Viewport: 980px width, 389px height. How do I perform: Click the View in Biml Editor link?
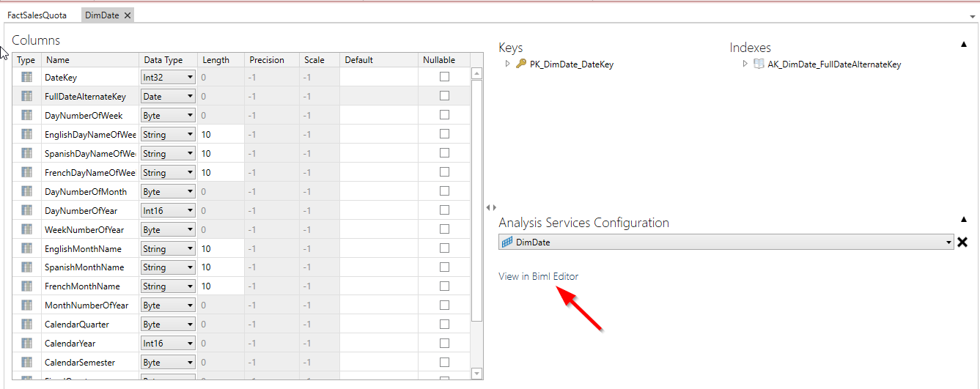click(538, 276)
